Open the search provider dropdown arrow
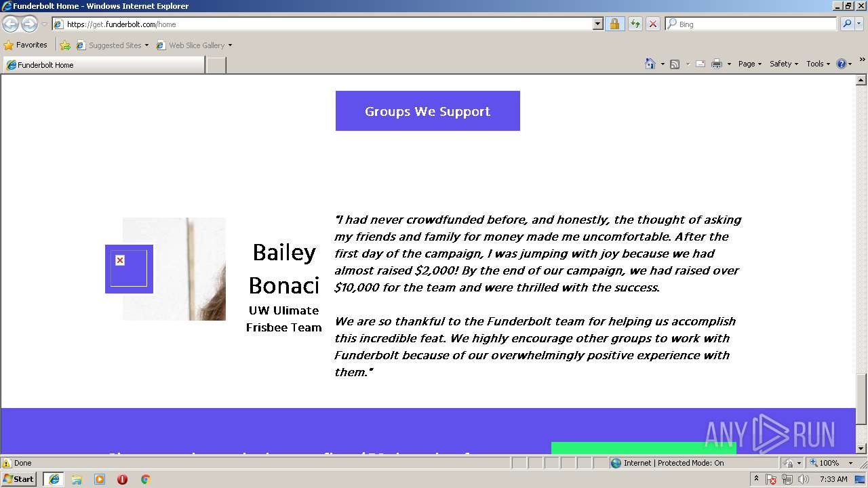 pos(859,24)
